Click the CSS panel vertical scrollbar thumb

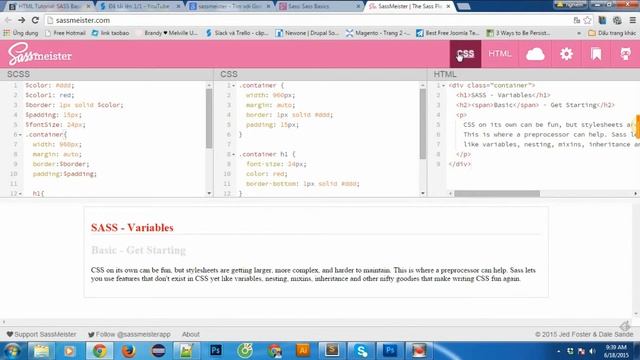422,124
